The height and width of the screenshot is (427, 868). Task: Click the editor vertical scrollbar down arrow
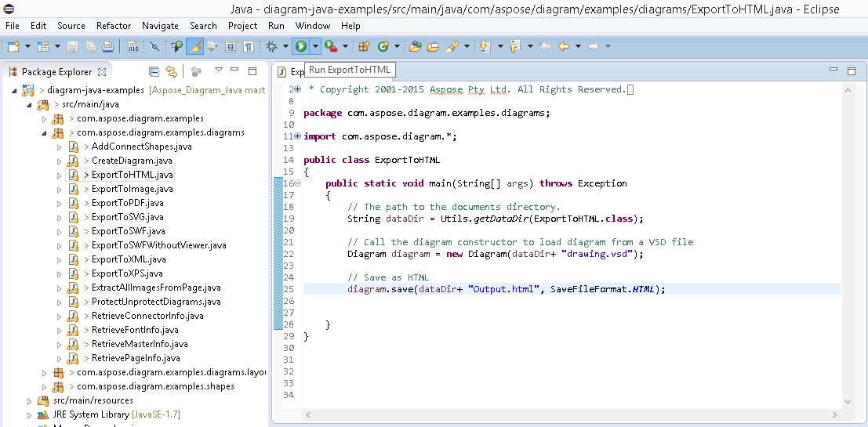tap(847, 402)
